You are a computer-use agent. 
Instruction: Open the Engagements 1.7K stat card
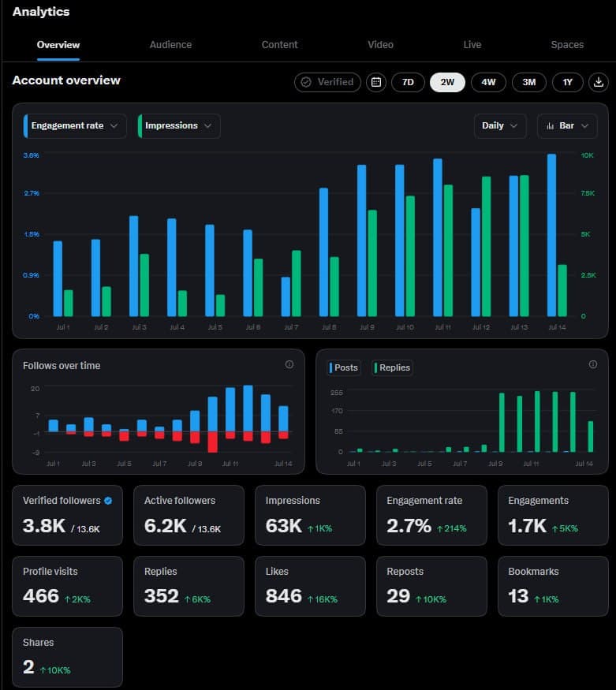553,515
